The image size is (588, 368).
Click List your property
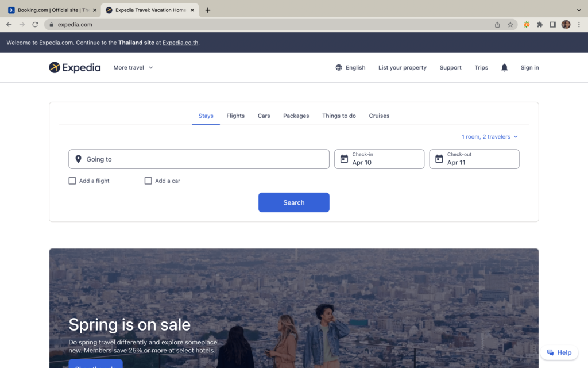click(x=403, y=68)
